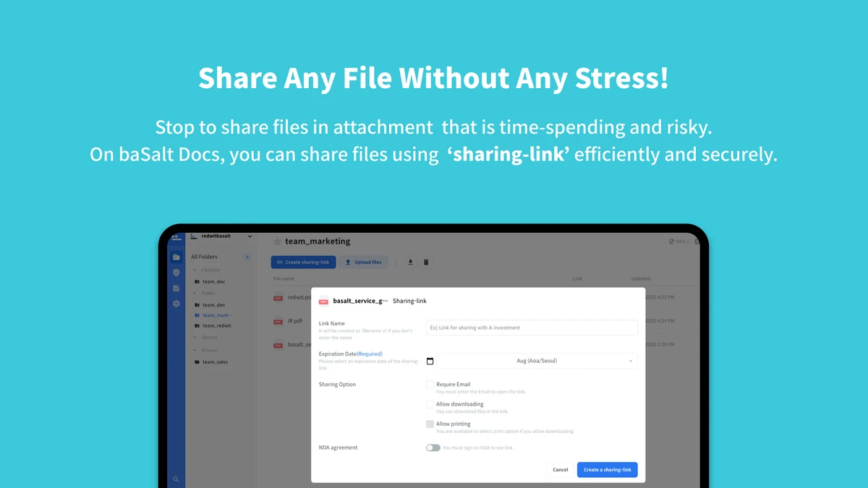Click the IR.pdf file name
The image size is (868, 488).
click(x=295, y=320)
